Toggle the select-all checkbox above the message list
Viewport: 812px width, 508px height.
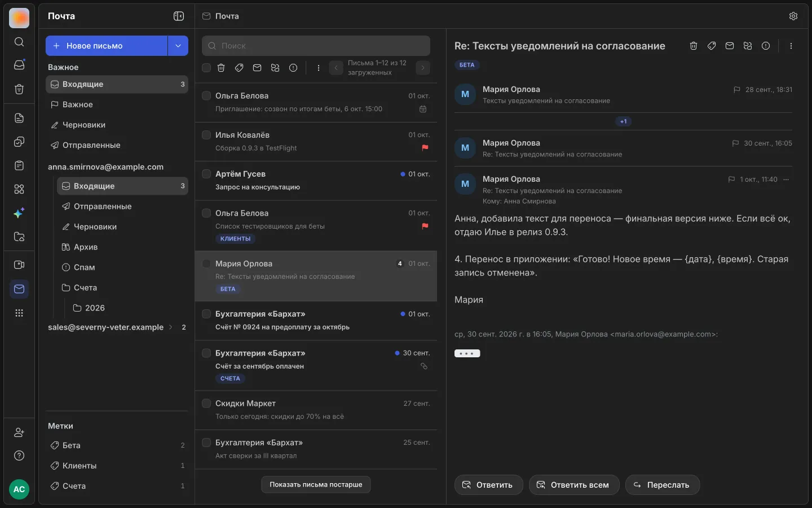pos(206,68)
